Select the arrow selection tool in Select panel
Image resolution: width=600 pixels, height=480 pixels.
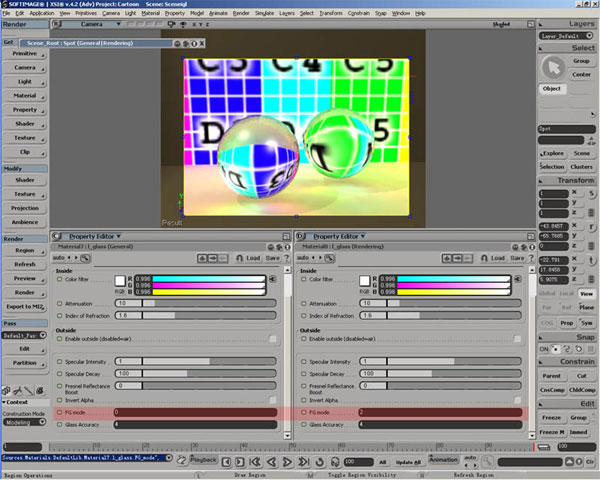coord(553,68)
